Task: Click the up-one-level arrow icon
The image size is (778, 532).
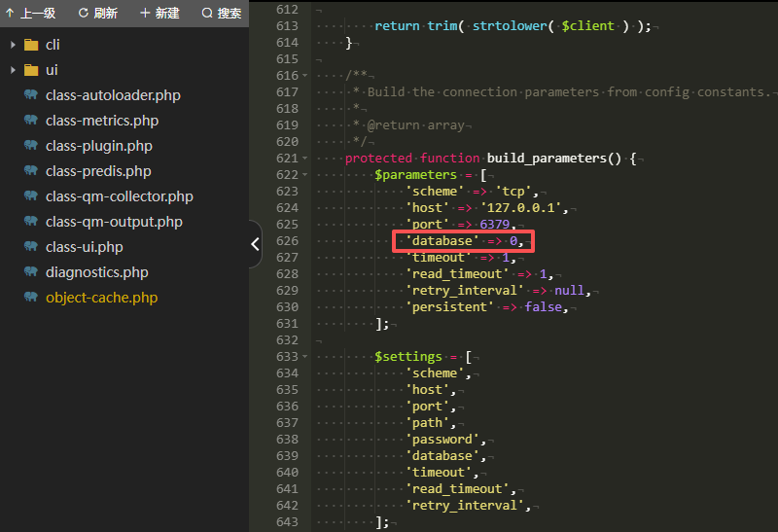Action: (x=10, y=14)
